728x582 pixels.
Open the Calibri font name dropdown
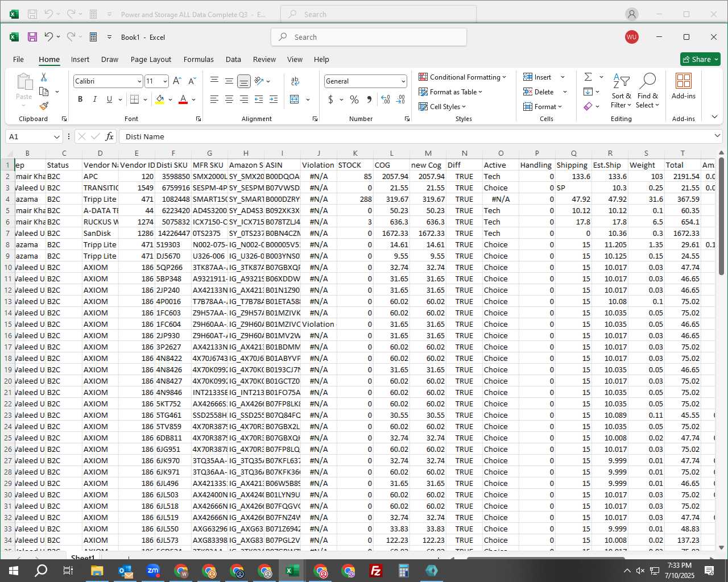pyautogui.click(x=139, y=81)
